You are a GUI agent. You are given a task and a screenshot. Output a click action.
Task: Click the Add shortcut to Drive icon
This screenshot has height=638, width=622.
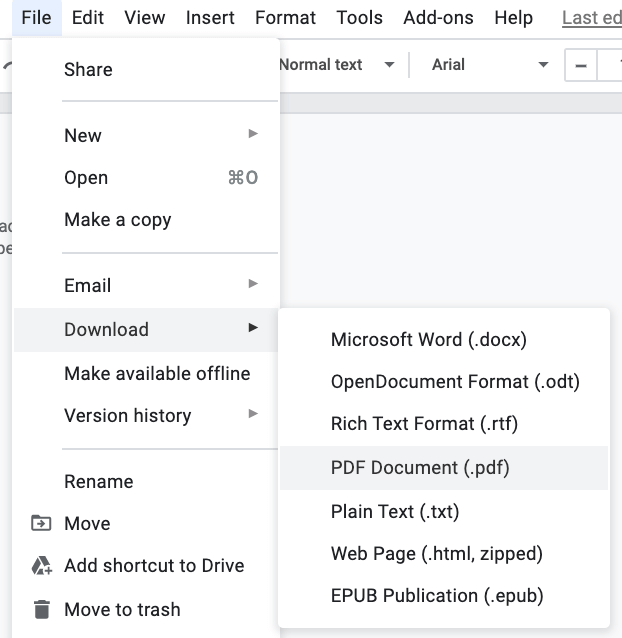click(x=42, y=566)
